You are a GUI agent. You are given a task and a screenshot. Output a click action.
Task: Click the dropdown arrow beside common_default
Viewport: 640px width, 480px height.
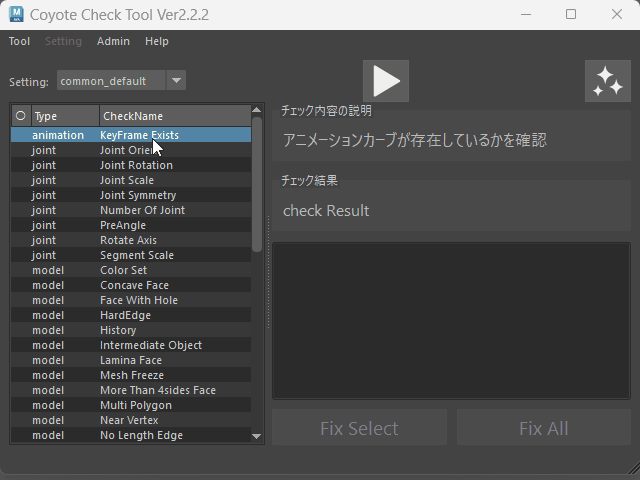[x=176, y=81]
